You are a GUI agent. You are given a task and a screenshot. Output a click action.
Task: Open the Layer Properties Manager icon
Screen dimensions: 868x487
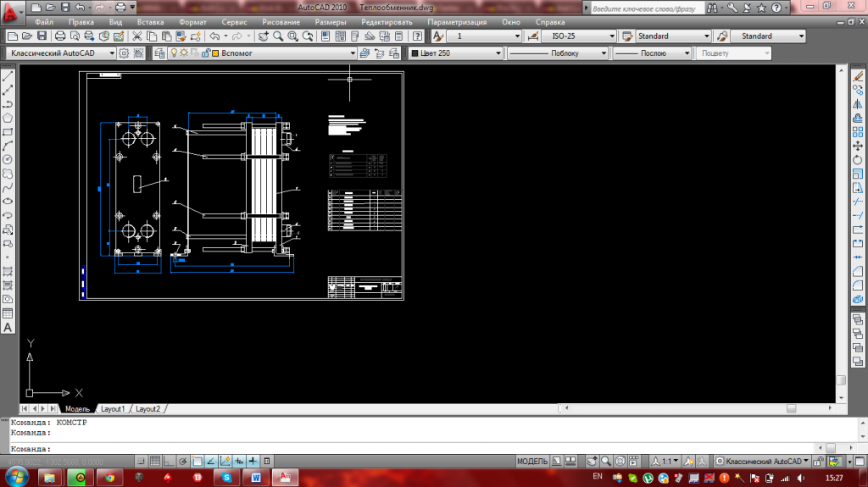coord(159,53)
